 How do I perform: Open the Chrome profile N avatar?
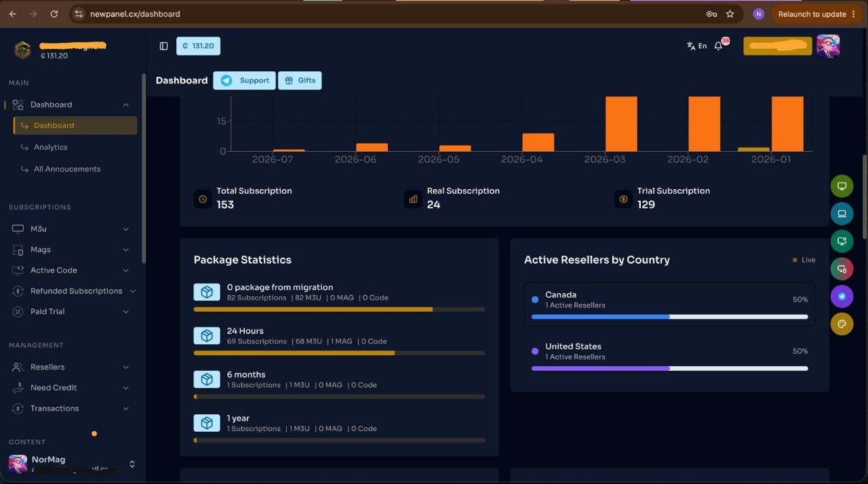pos(758,14)
